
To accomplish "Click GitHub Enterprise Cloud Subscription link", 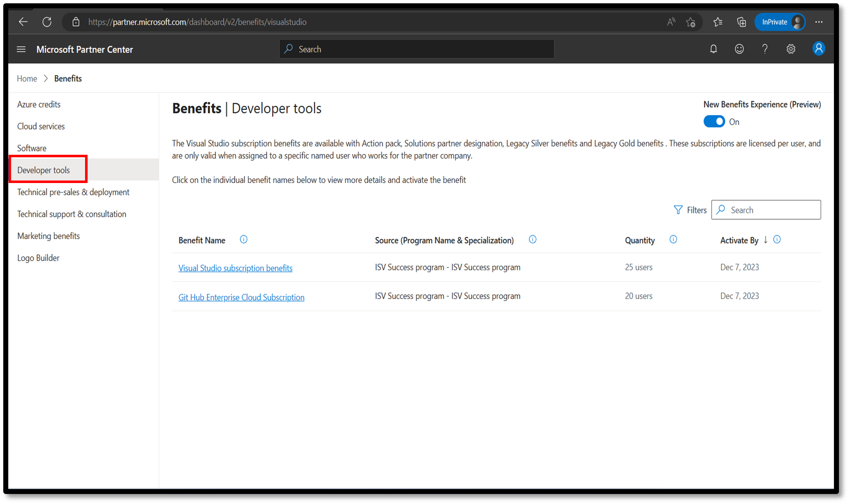I will [241, 296].
